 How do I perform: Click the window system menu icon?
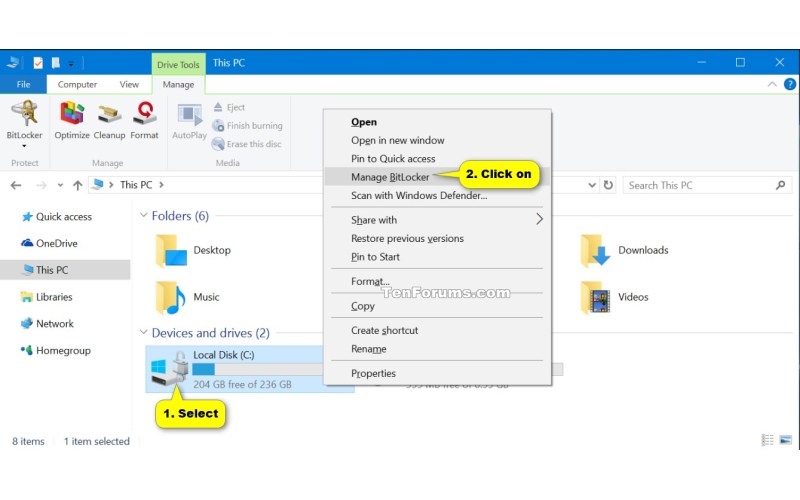(x=13, y=63)
